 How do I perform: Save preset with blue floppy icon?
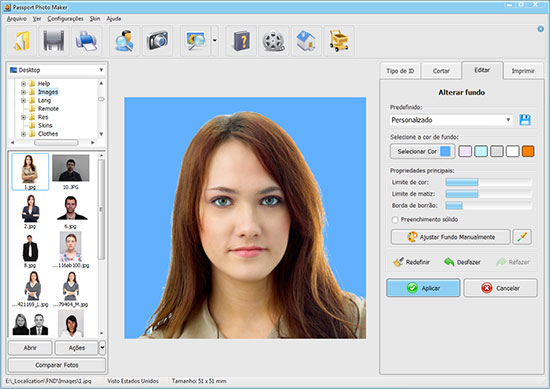click(525, 120)
